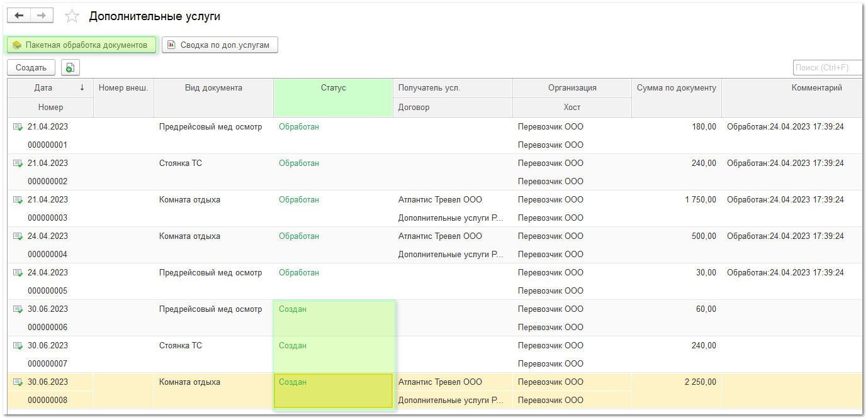Sort by the Статус column header
Image resolution: width=868 pixels, height=420 pixels.
click(334, 87)
